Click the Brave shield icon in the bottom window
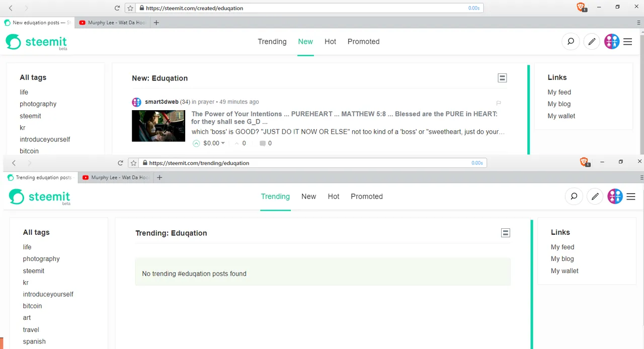644x349 pixels. (x=584, y=162)
